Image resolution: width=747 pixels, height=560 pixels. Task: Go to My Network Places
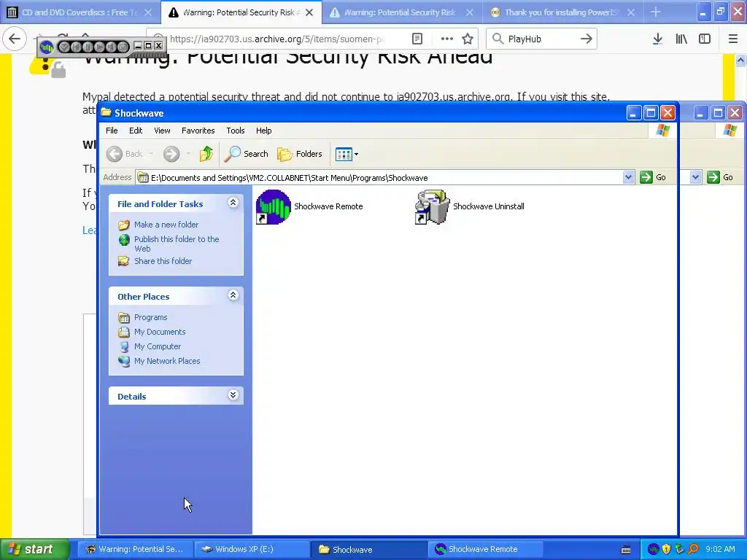167,361
